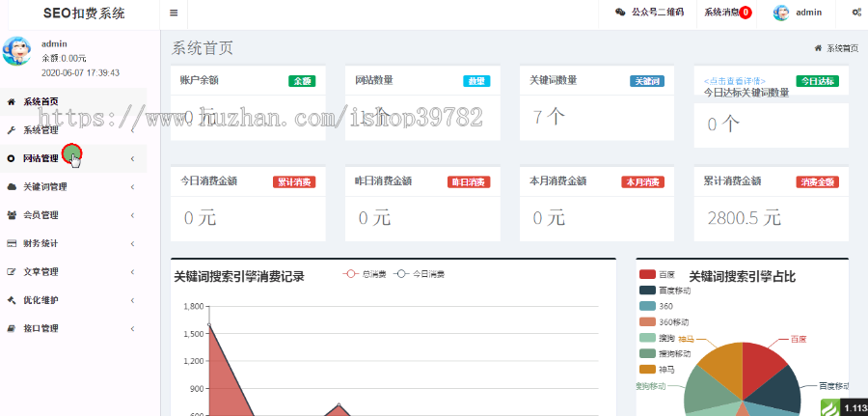Click the users icon for 会员管理
This screenshot has width=868, height=416.
click(12, 214)
